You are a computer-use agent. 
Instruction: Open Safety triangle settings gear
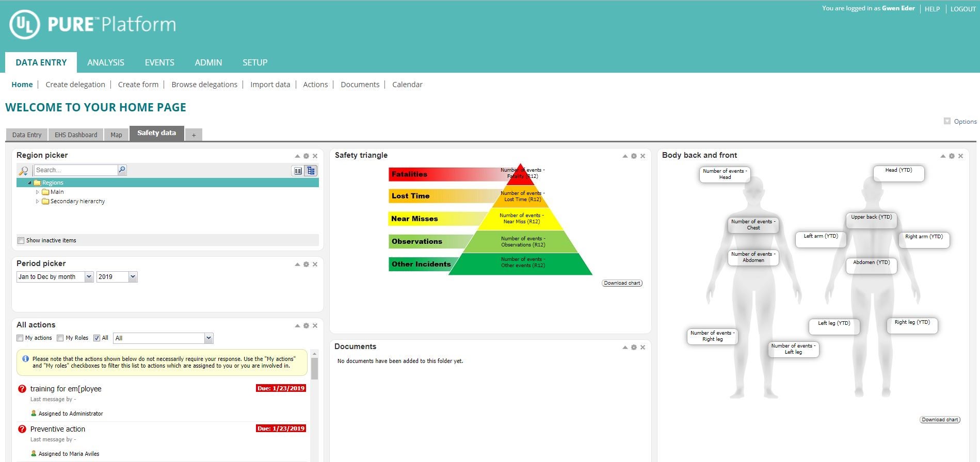coord(634,156)
